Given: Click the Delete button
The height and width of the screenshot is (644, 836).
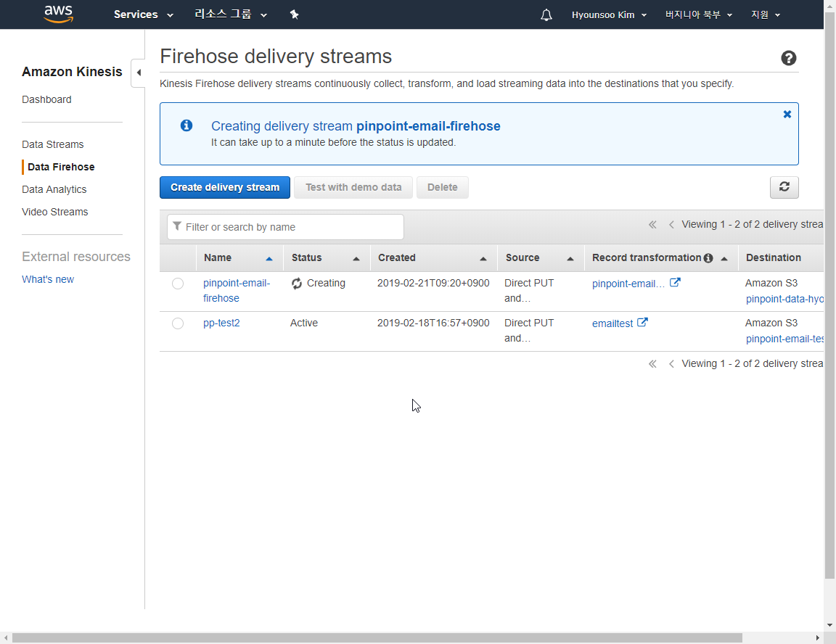Looking at the screenshot, I should tap(443, 188).
